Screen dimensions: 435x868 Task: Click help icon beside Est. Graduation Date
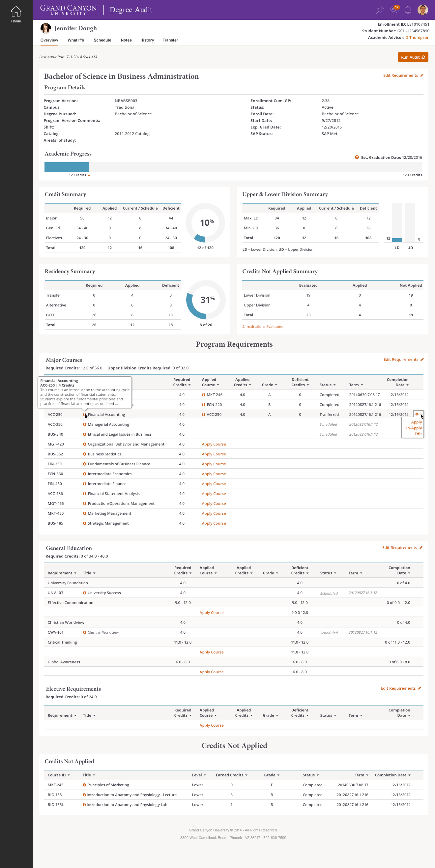point(357,158)
